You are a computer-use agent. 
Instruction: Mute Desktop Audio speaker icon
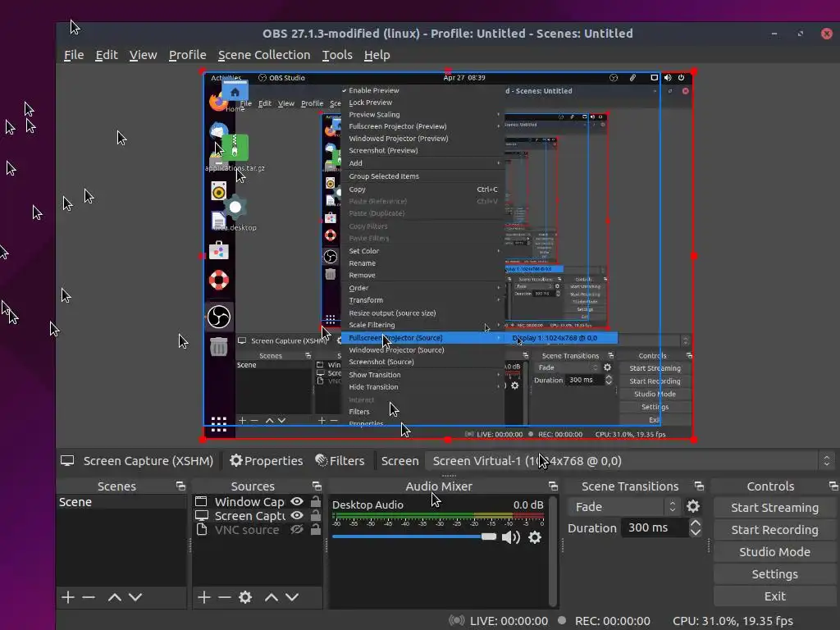click(x=510, y=536)
